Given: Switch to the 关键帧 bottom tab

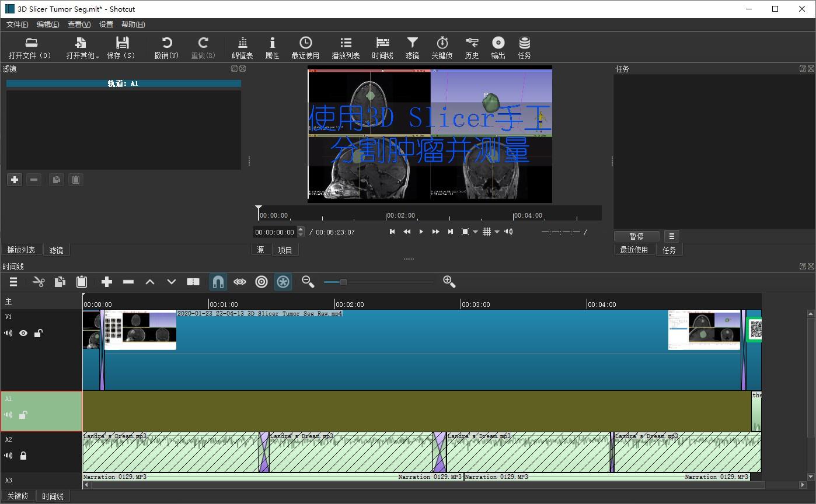Looking at the screenshot, I should coord(18,496).
